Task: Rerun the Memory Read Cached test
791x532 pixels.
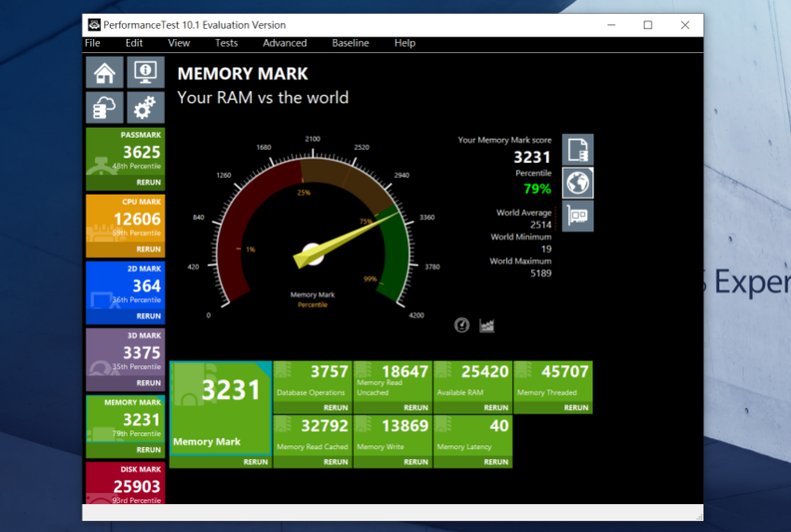Action: pyautogui.click(x=335, y=462)
